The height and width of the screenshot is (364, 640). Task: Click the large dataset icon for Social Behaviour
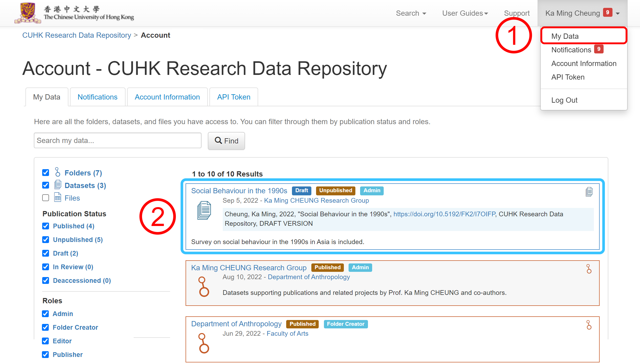click(x=204, y=211)
